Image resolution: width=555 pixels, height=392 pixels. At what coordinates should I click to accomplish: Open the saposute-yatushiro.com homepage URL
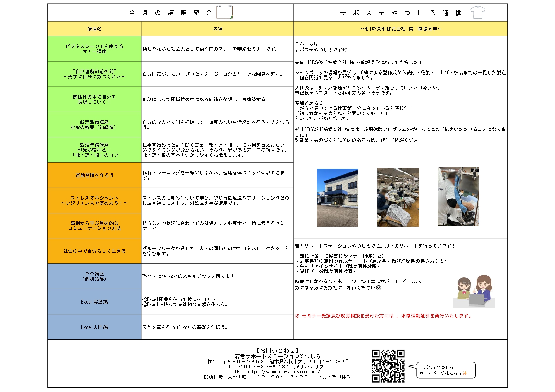(283, 372)
